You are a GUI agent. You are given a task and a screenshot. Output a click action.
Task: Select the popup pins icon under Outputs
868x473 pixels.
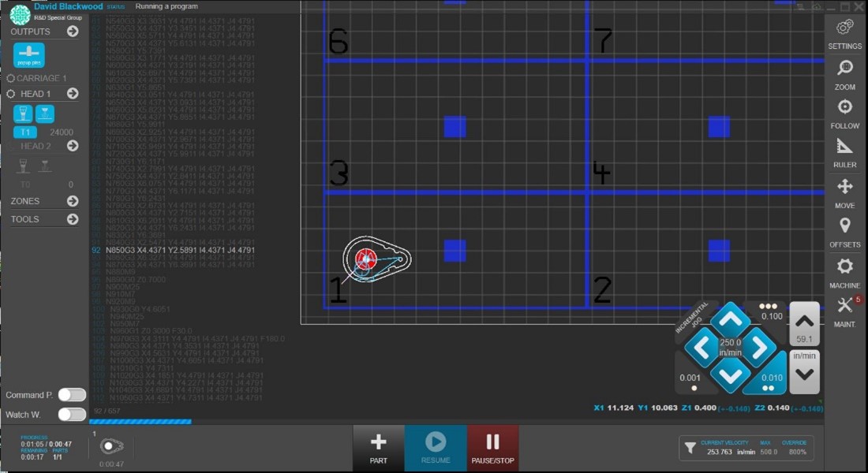click(28, 55)
